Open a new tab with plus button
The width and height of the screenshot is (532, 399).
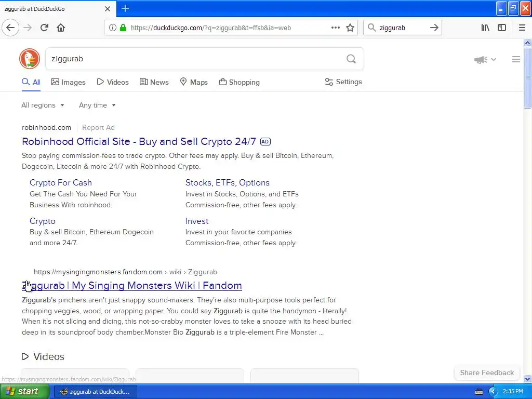(125, 8)
